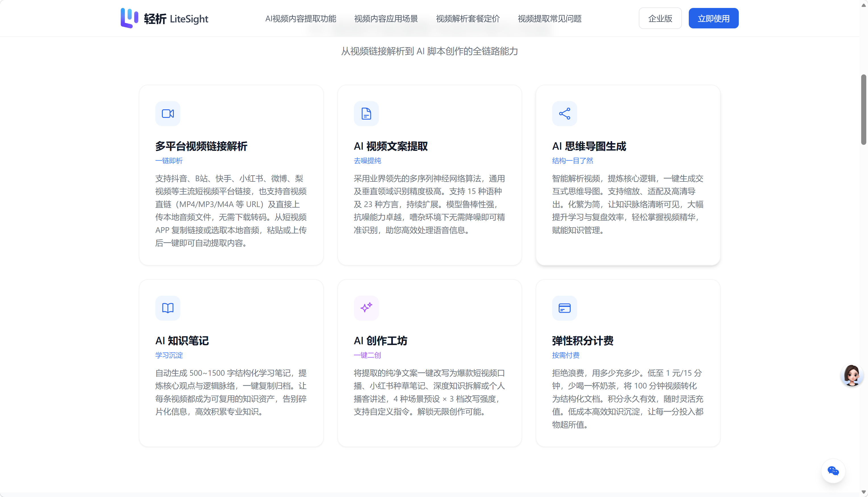The height and width of the screenshot is (497, 868).
Task: Click the page's vertical scrollbar thumb
Action: tap(863, 110)
